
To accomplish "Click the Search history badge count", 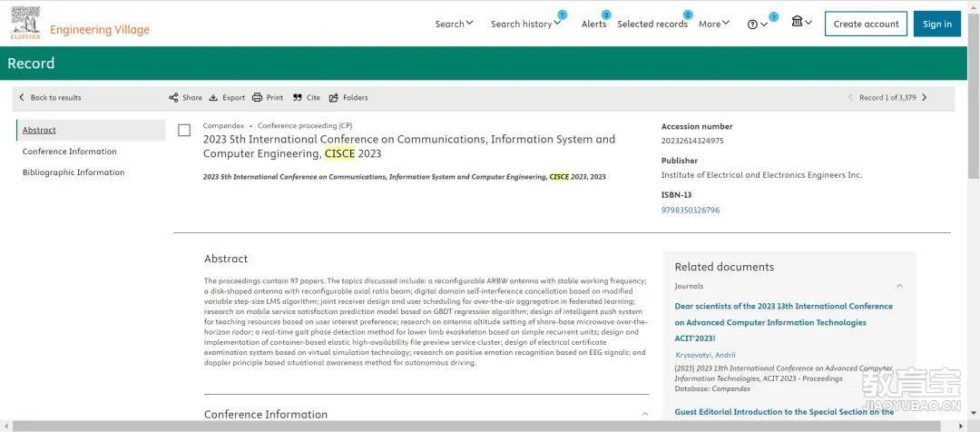I will pyautogui.click(x=562, y=15).
